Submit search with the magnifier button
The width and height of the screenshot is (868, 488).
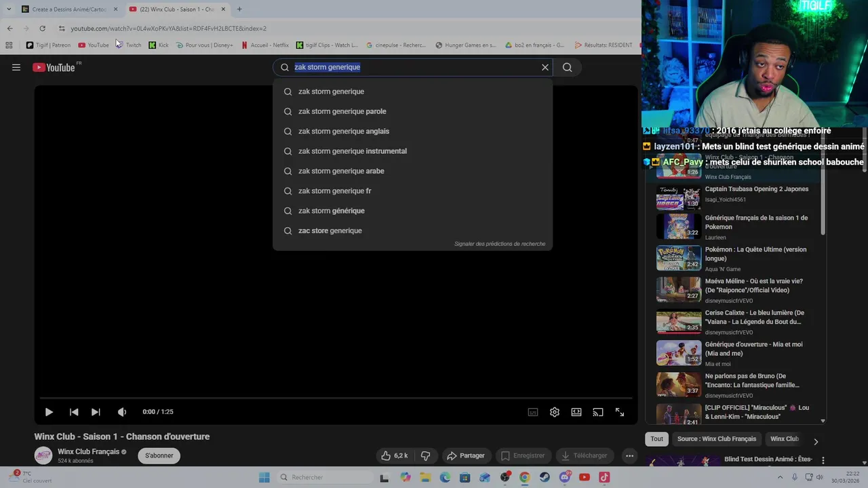[568, 67]
